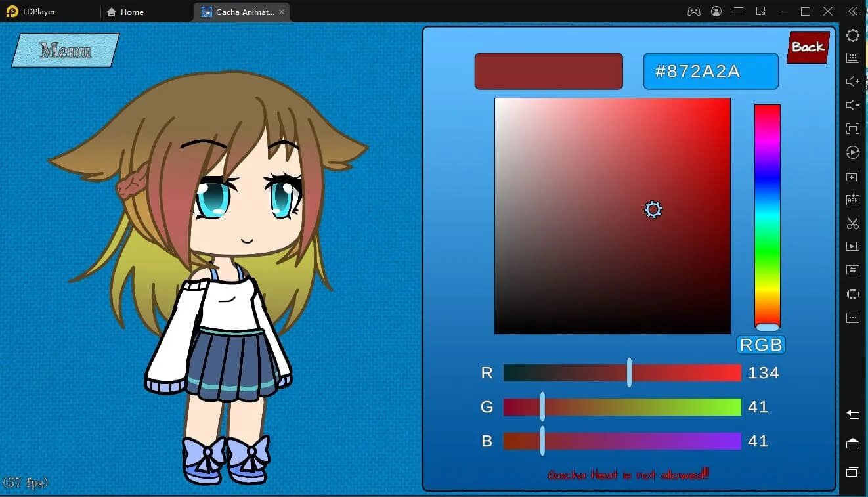Open the operation recorder icon

pyautogui.click(x=852, y=152)
